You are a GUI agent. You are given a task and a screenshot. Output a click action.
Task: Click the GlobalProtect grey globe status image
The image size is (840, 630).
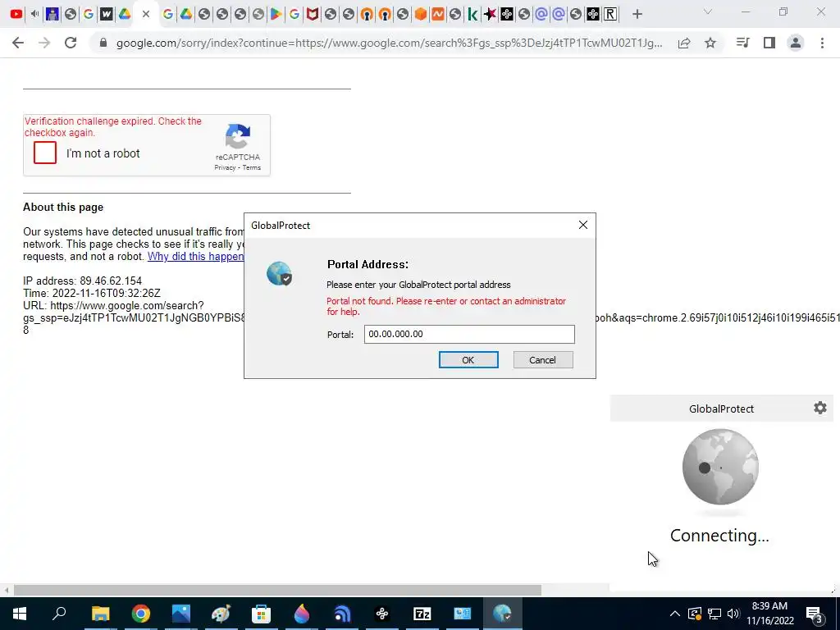pos(720,467)
